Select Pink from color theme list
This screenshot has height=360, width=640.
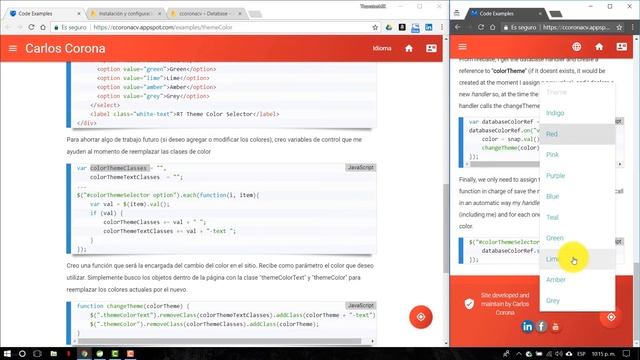coord(577,155)
